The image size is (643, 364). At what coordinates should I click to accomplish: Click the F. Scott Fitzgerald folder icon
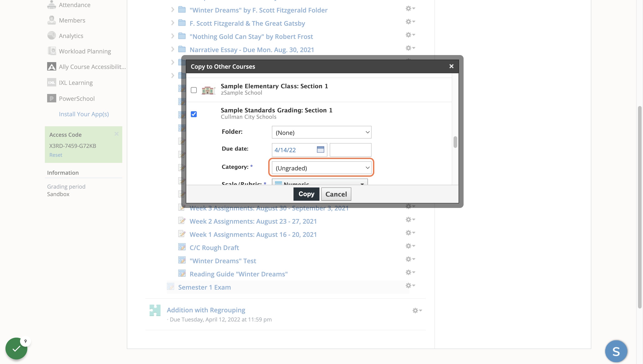click(x=182, y=23)
